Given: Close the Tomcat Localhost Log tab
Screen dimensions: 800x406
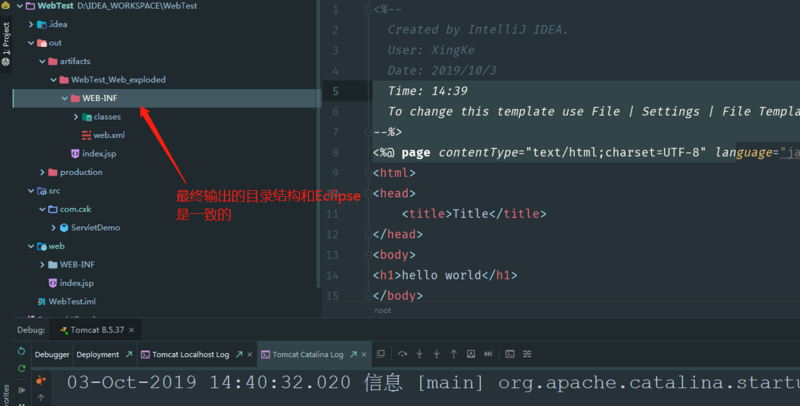Looking at the screenshot, I should pyautogui.click(x=249, y=354).
